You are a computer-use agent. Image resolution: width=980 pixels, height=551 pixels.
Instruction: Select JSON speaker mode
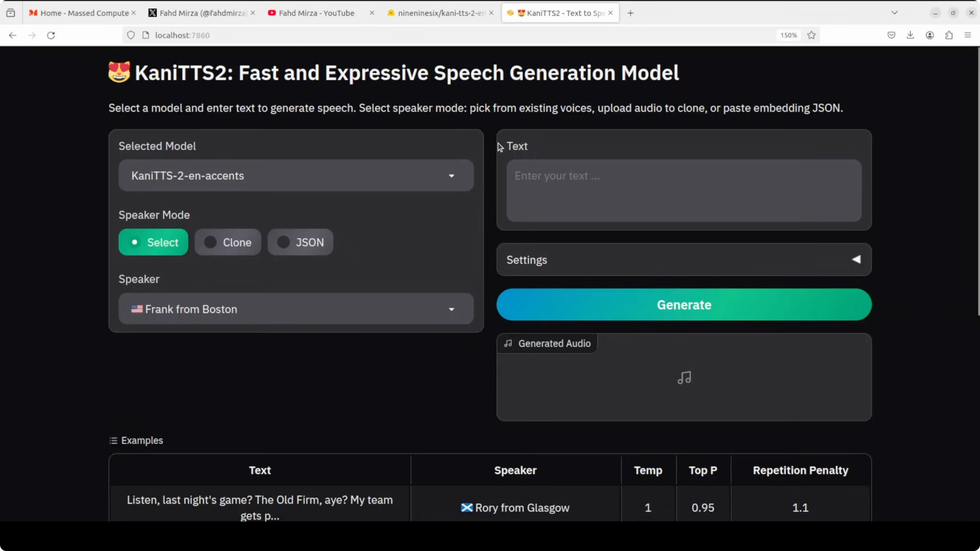[300, 242]
